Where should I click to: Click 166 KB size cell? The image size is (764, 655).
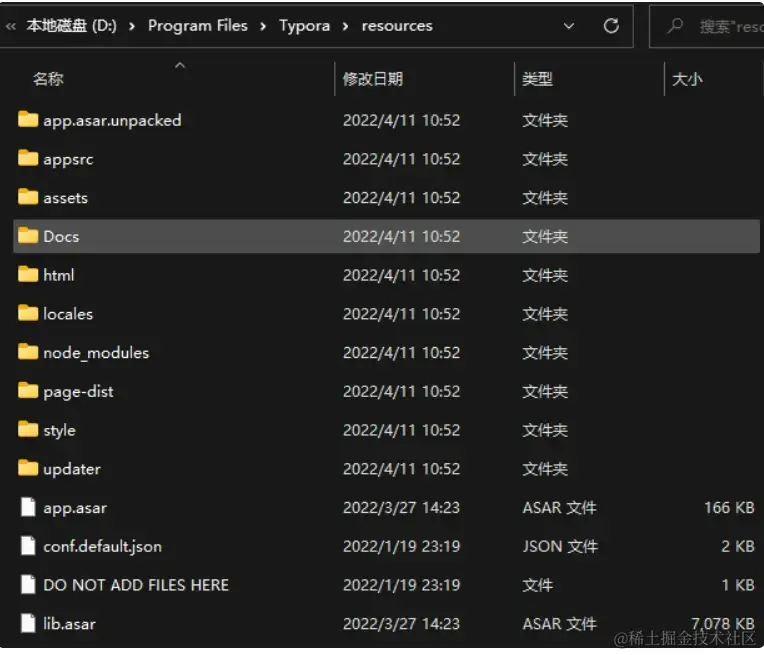(729, 508)
